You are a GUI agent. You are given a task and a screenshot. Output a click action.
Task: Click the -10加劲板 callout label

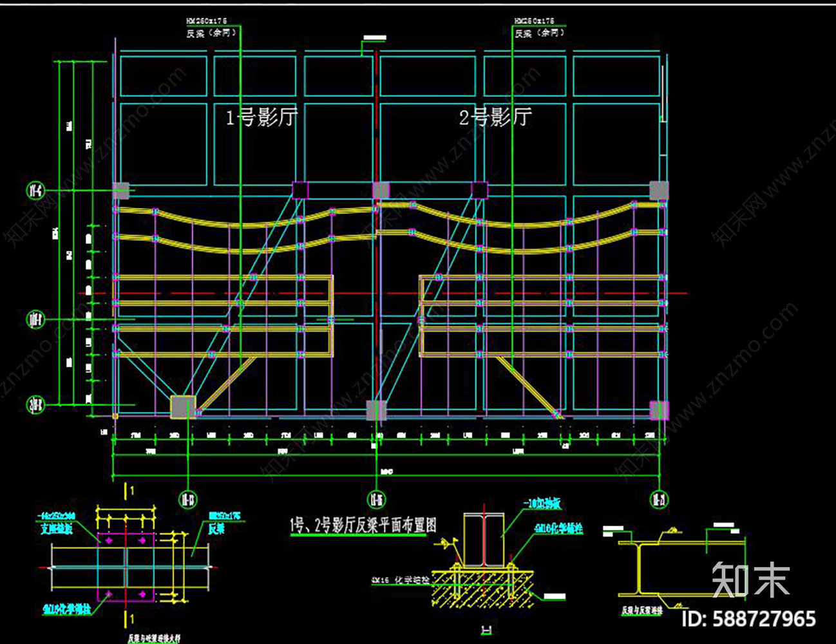(x=541, y=504)
